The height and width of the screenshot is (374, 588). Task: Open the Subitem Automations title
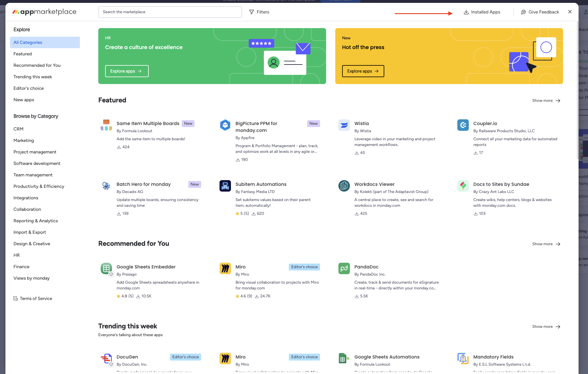click(261, 184)
